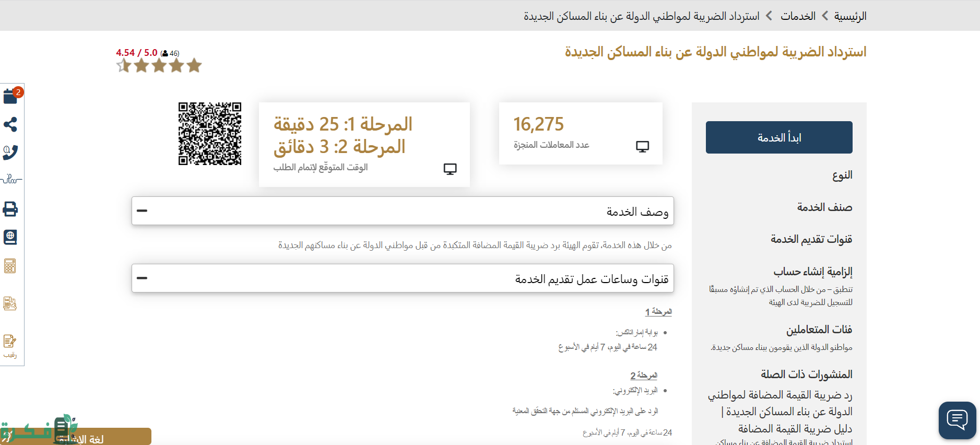The image size is (980, 445).
Task: Open the live chat bubble icon
Action: (x=957, y=420)
